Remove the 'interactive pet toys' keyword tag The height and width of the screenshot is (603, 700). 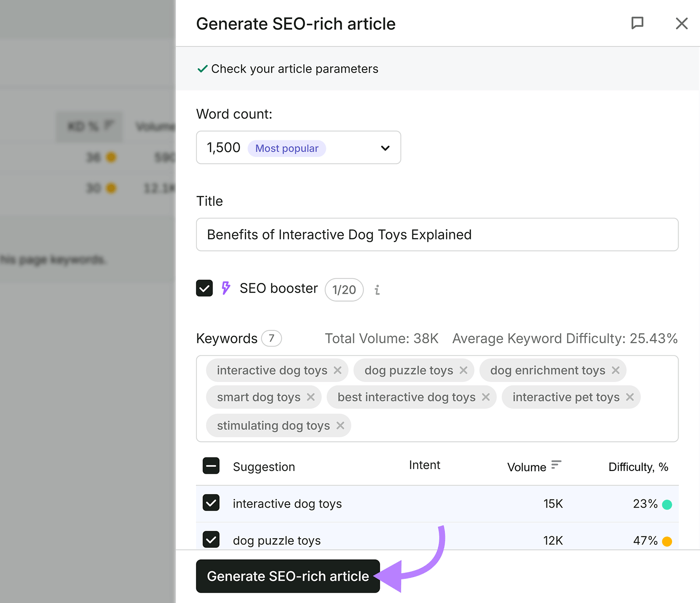[630, 397]
